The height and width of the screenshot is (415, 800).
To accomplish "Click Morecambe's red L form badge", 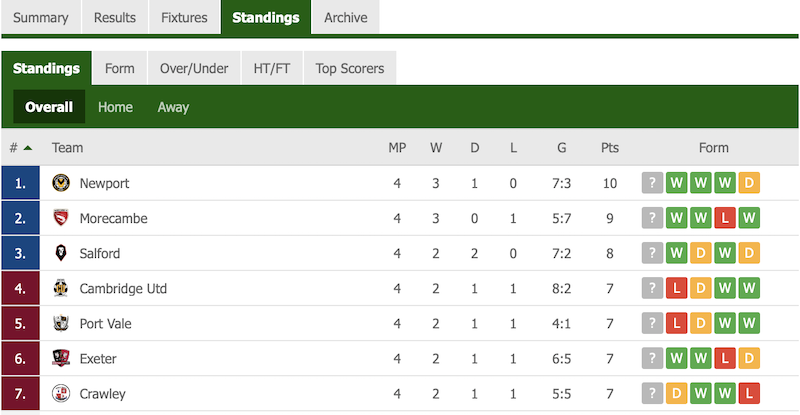I will click(x=724, y=218).
